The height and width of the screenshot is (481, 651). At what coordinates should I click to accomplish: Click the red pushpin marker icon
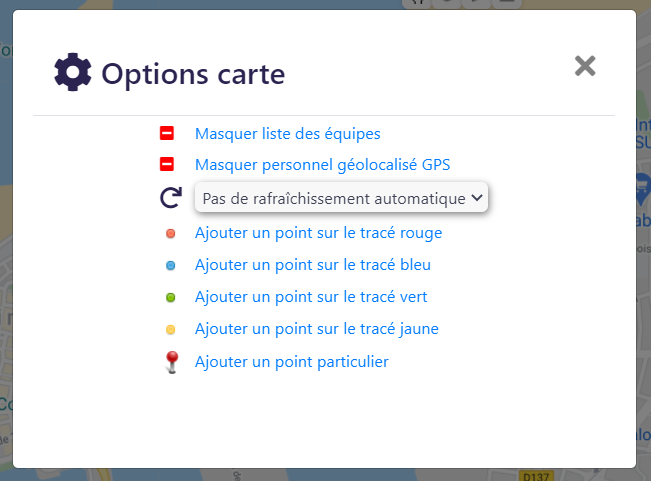(172, 362)
